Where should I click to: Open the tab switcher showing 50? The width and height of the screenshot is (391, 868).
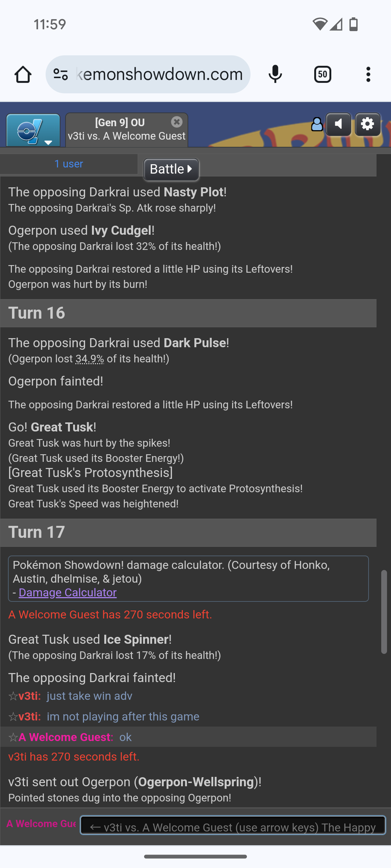pyautogui.click(x=323, y=75)
